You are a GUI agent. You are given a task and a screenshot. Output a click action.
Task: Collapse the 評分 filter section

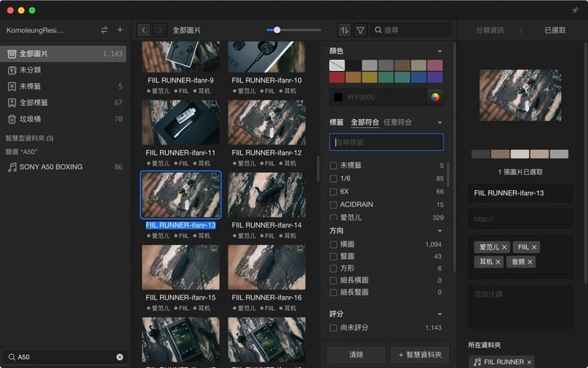coord(439,314)
